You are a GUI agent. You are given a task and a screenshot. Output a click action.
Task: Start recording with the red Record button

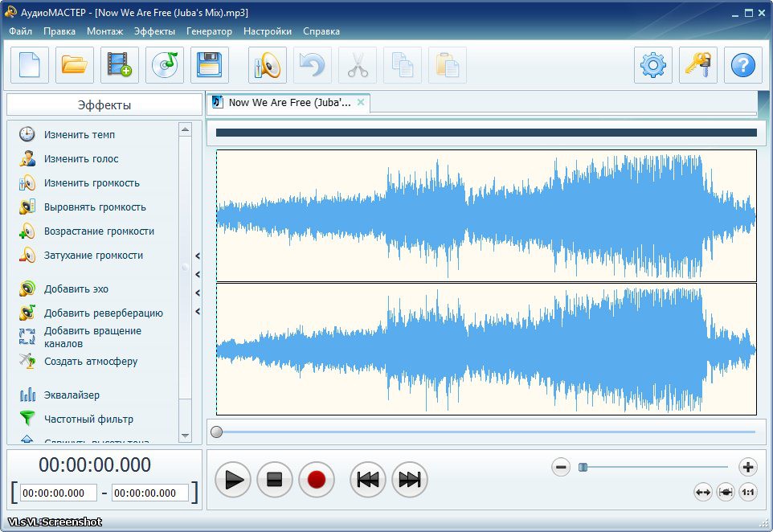click(317, 479)
